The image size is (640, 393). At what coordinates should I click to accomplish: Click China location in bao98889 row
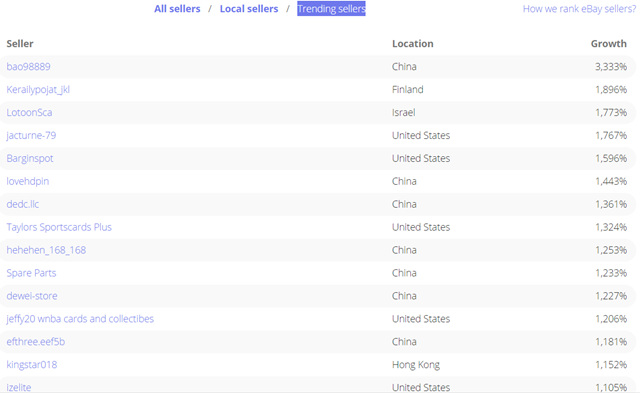click(404, 67)
